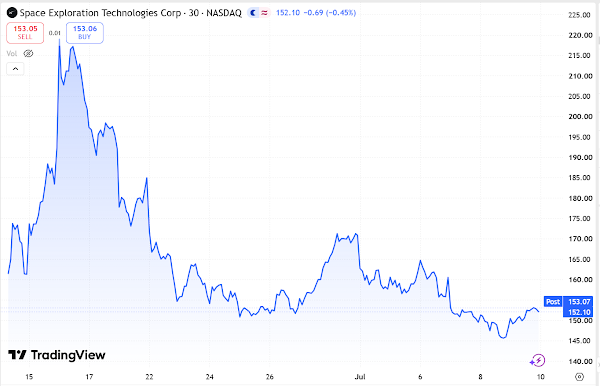Click the -0.69 (-0.45%) change value
This screenshot has height=386, width=600.
329,13
